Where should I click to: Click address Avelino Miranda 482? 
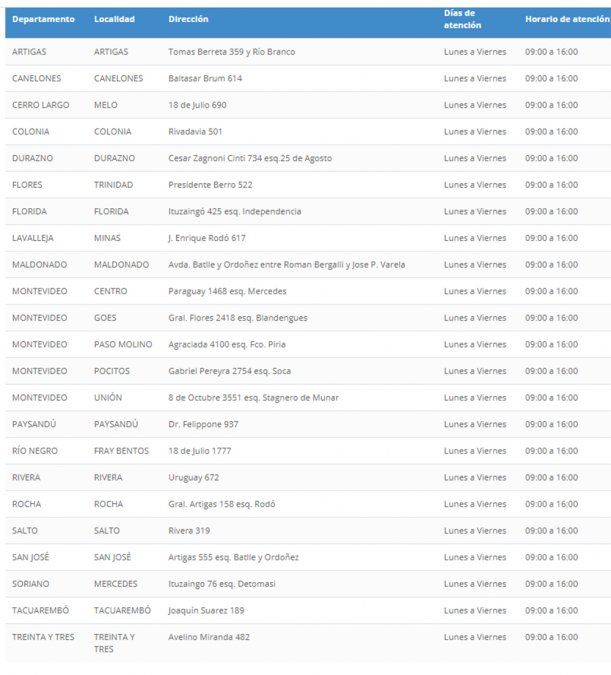[x=209, y=637]
